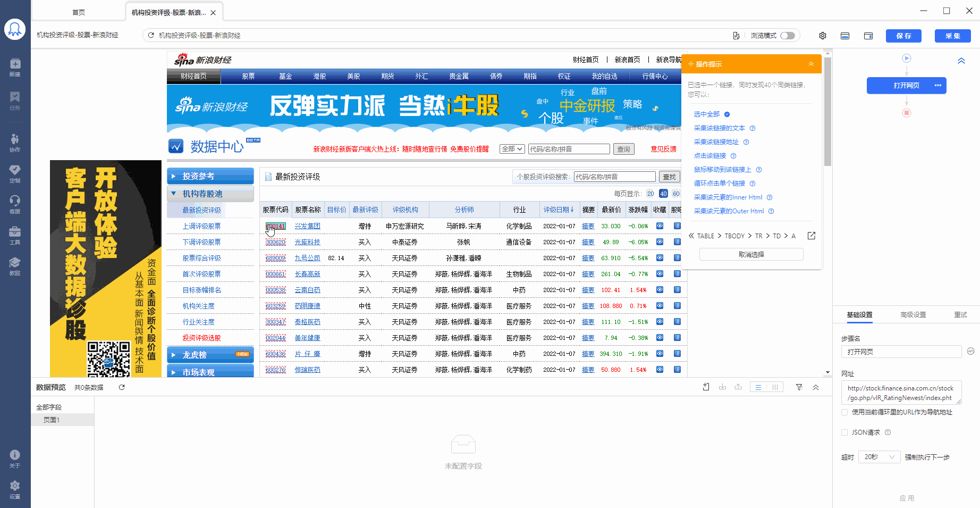Switch data preview to row list view
This screenshot has height=508, width=980.
point(758,387)
